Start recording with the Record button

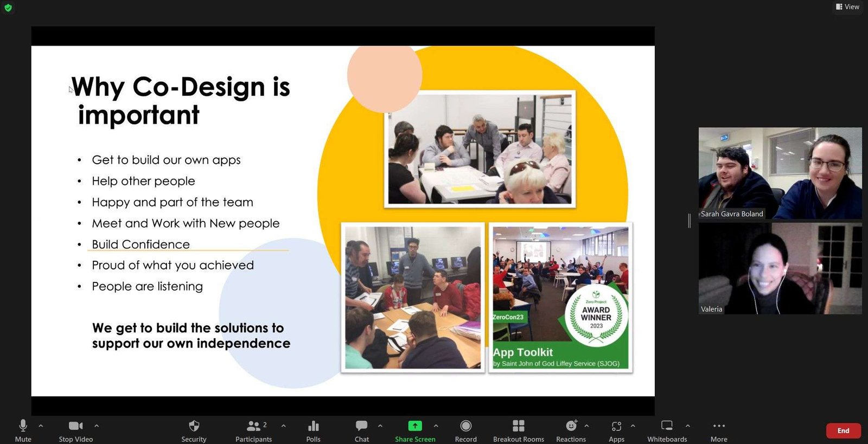click(465, 430)
